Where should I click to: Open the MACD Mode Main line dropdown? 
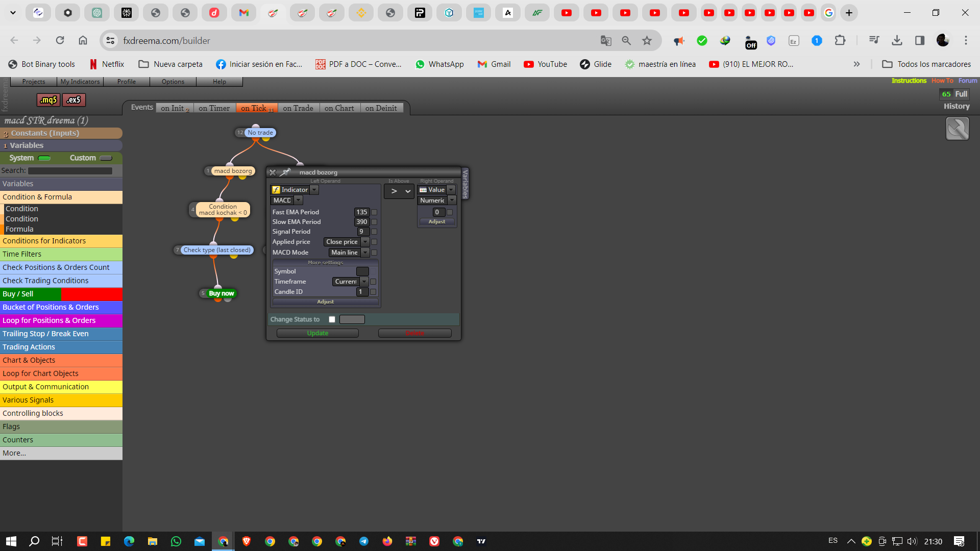coord(349,253)
